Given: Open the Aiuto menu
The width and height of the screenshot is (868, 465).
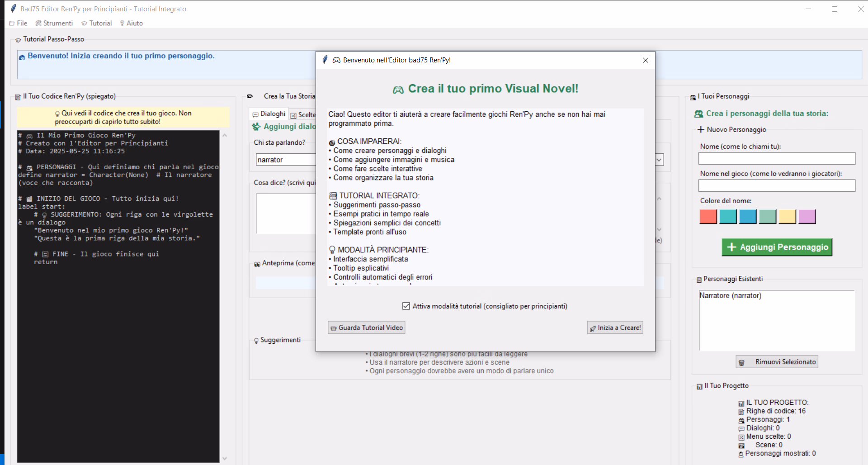Looking at the screenshot, I should [132, 23].
